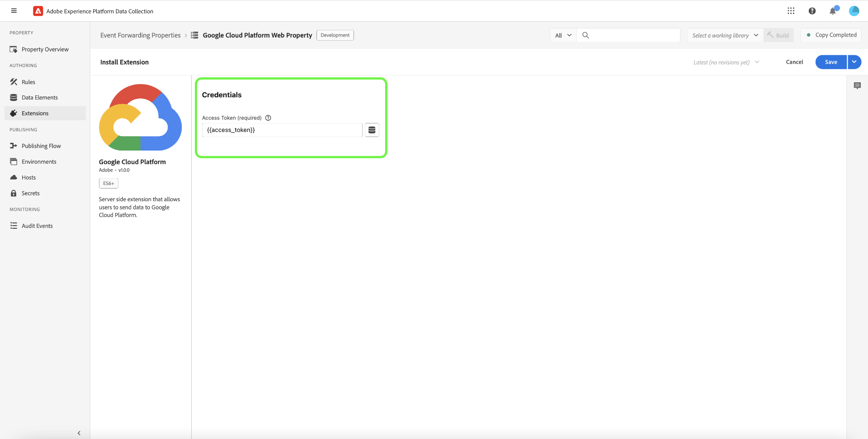This screenshot has height=439, width=868.
Task: Click the Environments window icon
Action: coord(14,161)
